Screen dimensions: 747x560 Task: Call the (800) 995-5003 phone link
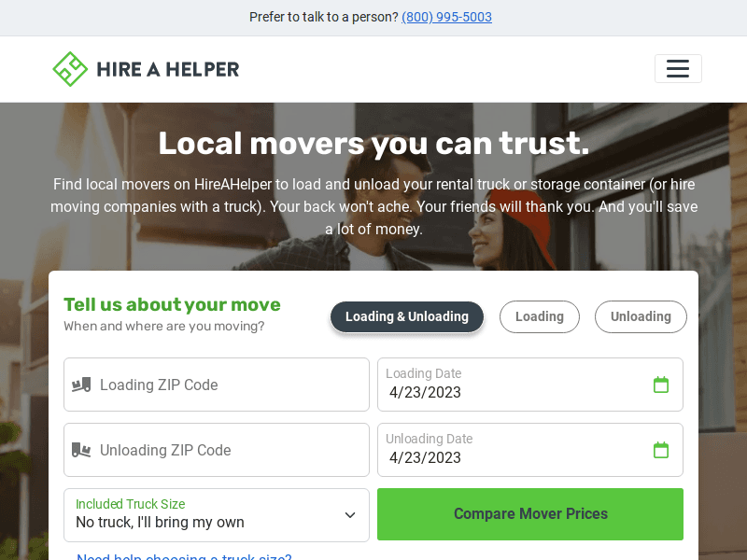point(446,17)
